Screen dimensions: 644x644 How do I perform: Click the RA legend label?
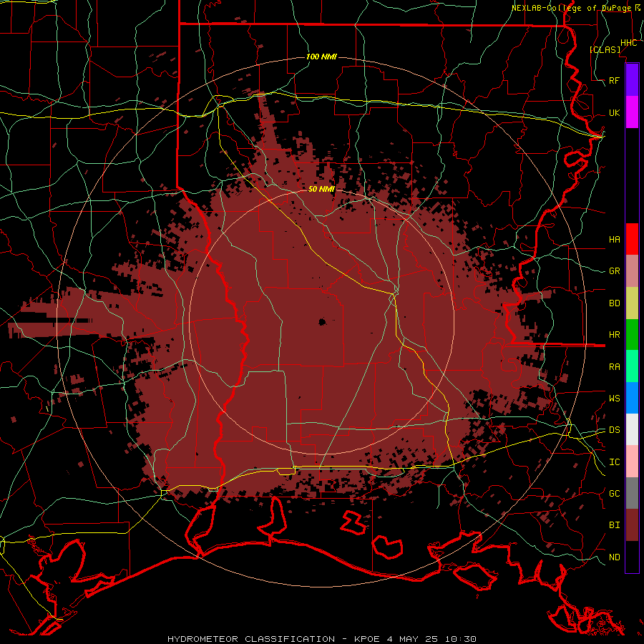click(x=615, y=367)
